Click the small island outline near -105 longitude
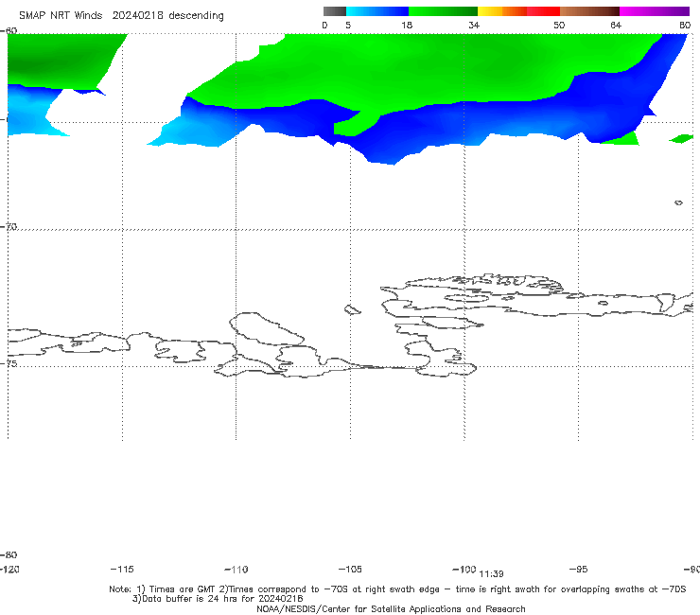 click(x=353, y=309)
